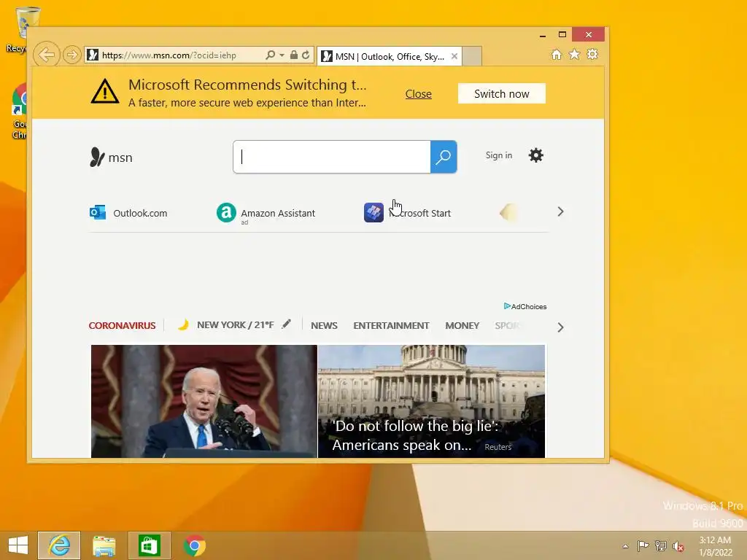The width and height of the screenshot is (747, 560).
Task: Click the warning triangle icon in banner
Action: click(x=105, y=91)
